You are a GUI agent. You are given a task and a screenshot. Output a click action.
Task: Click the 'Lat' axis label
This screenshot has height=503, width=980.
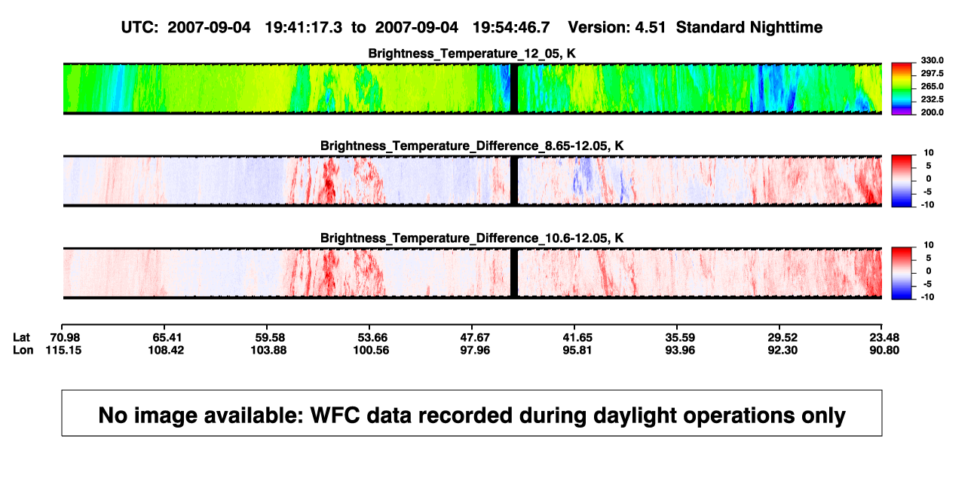click(23, 337)
